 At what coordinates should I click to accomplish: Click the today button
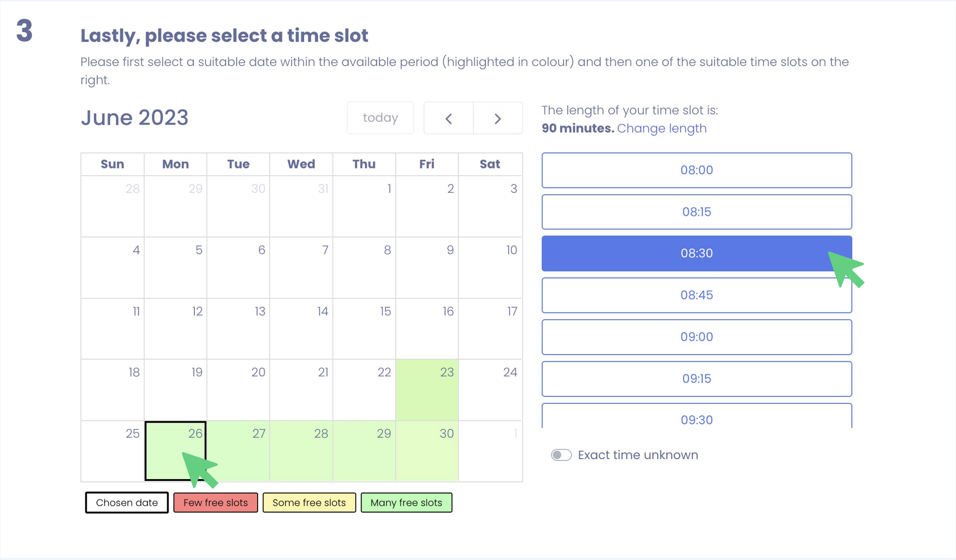[380, 118]
